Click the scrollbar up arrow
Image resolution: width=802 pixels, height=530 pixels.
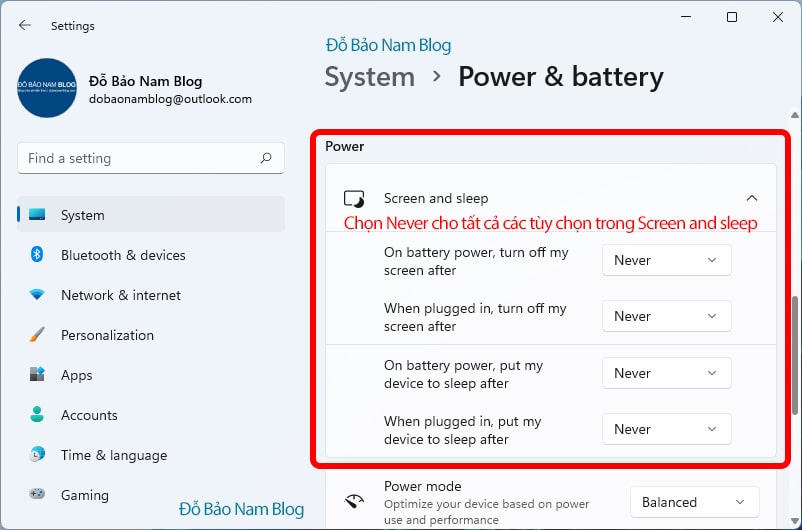coord(794,115)
